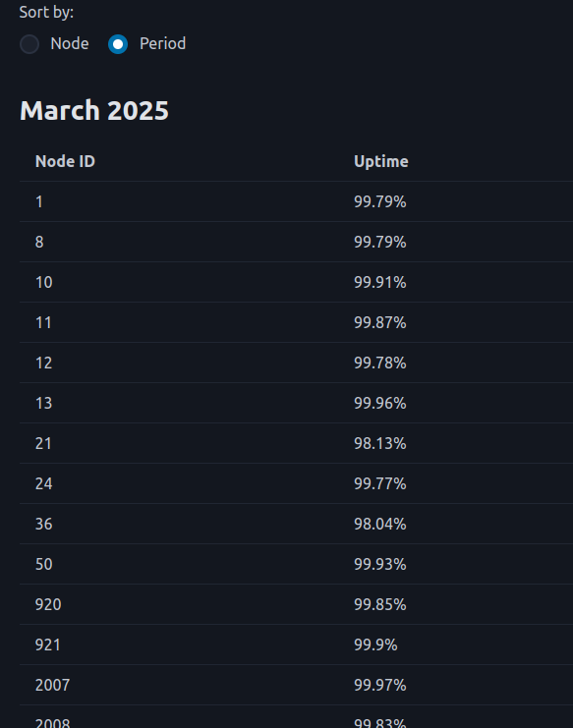The image size is (573, 728).
Task: Click uptime 99.93% for node 50
Action: tap(379, 564)
